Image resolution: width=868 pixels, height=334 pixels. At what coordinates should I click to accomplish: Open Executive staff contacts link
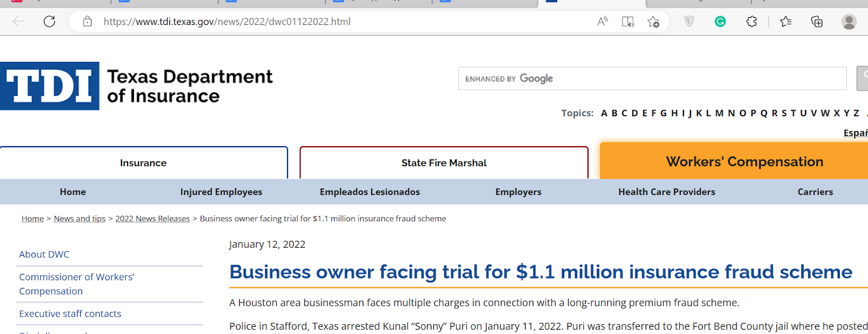coord(70,313)
